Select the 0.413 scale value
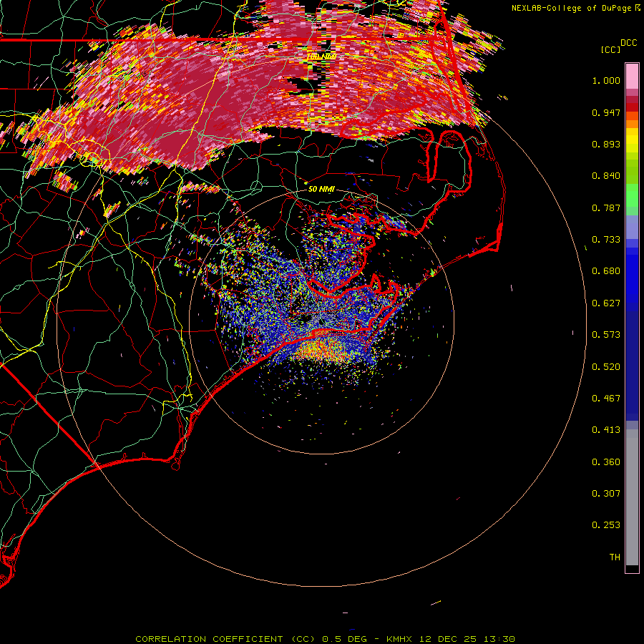Screen dimensions: 644x644 606,430
